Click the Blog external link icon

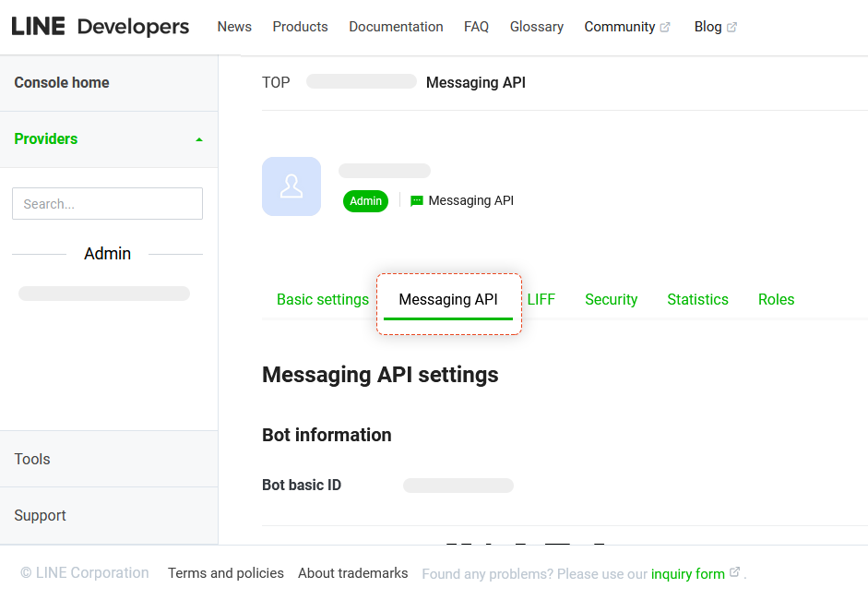[x=731, y=27]
